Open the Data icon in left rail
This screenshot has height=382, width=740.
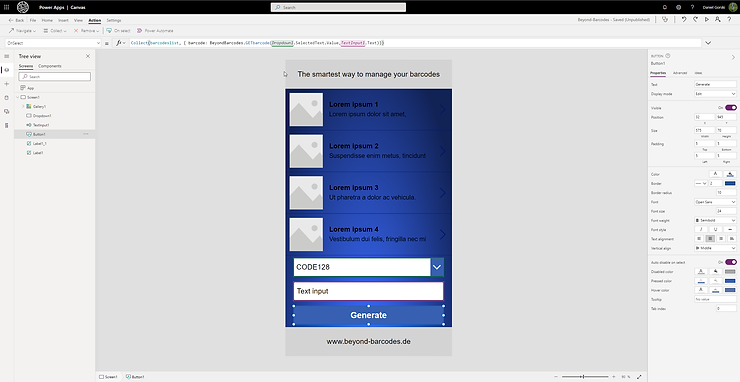tap(7, 98)
